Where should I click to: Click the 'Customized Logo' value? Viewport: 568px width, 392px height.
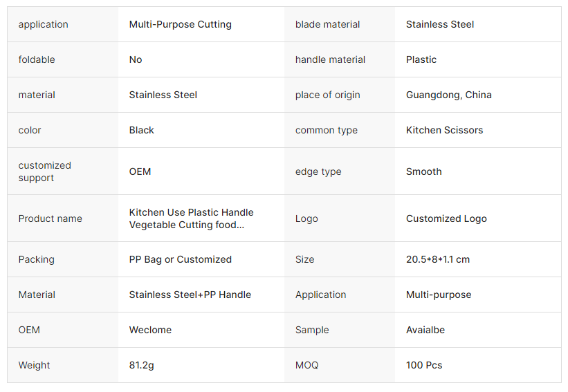coord(446,218)
